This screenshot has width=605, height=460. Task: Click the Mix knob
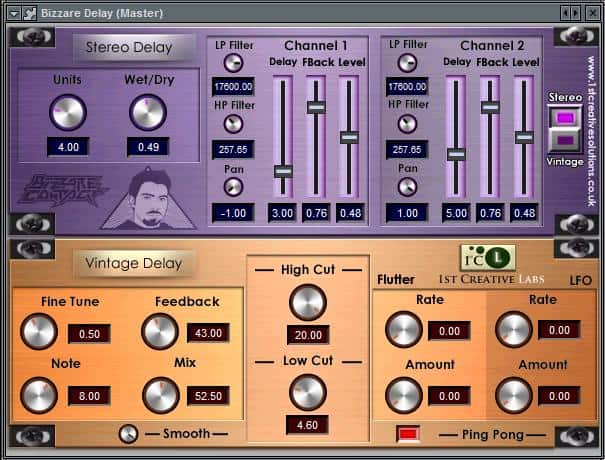point(161,396)
